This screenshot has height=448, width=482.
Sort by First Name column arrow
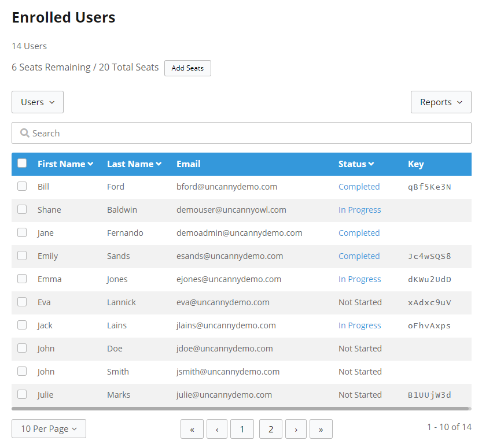tap(90, 164)
